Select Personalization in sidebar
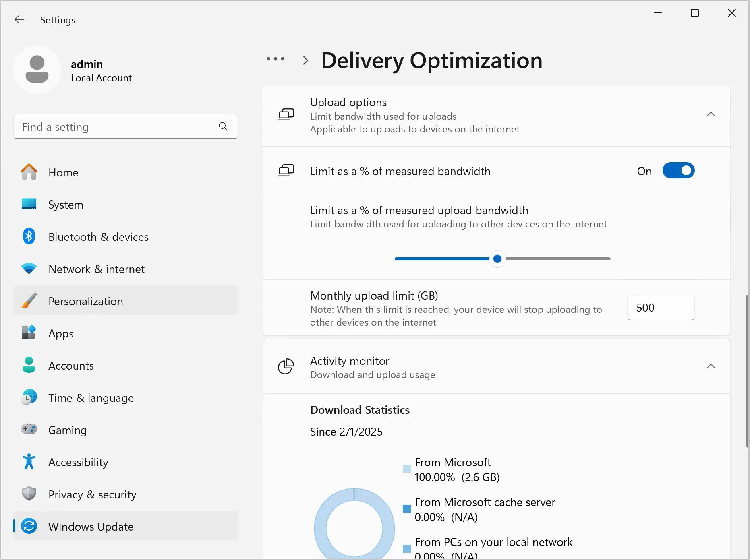Screen dimensions: 750x560 (x=126, y=301)
